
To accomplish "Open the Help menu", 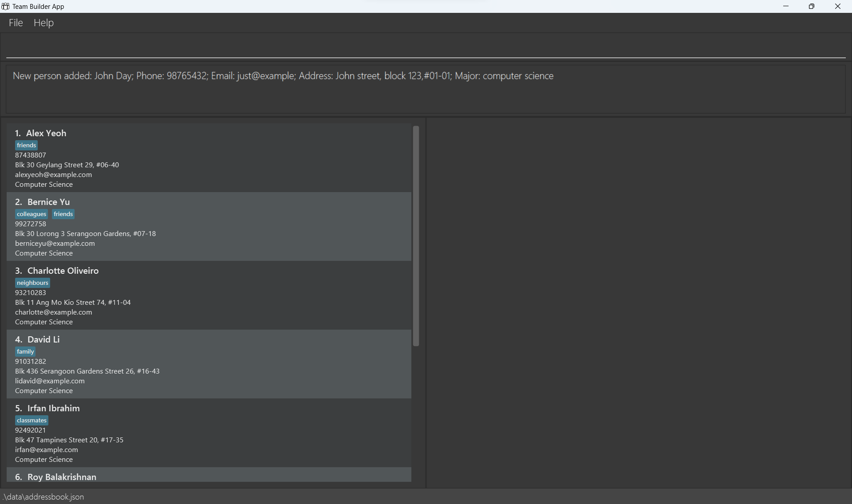I will (43, 23).
